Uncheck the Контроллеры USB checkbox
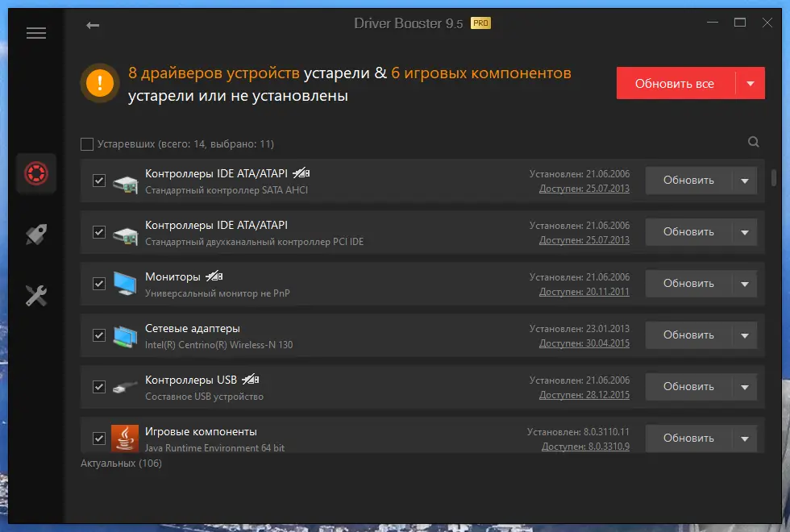 (x=99, y=387)
